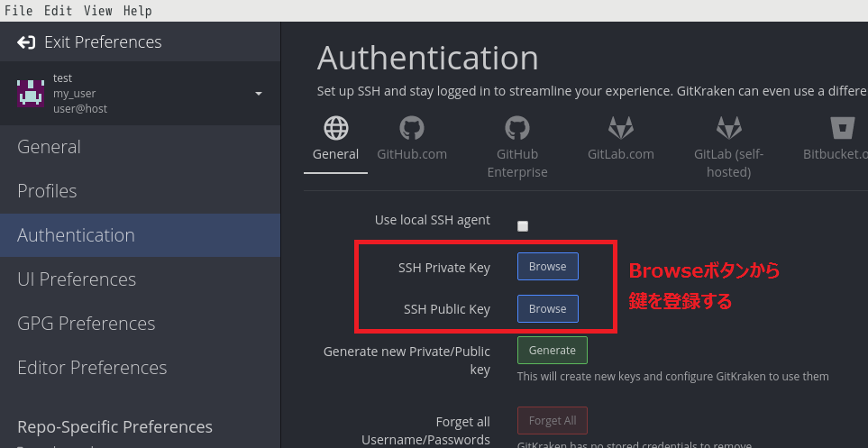The width and height of the screenshot is (868, 448).
Task: Enable the Use local SSH agent checkbox
Action: [x=523, y=226]
